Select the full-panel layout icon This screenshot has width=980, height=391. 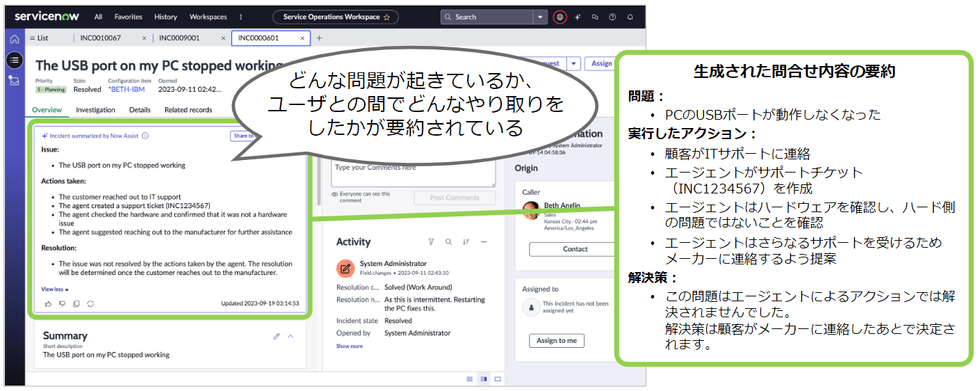(x=498, y=378)
